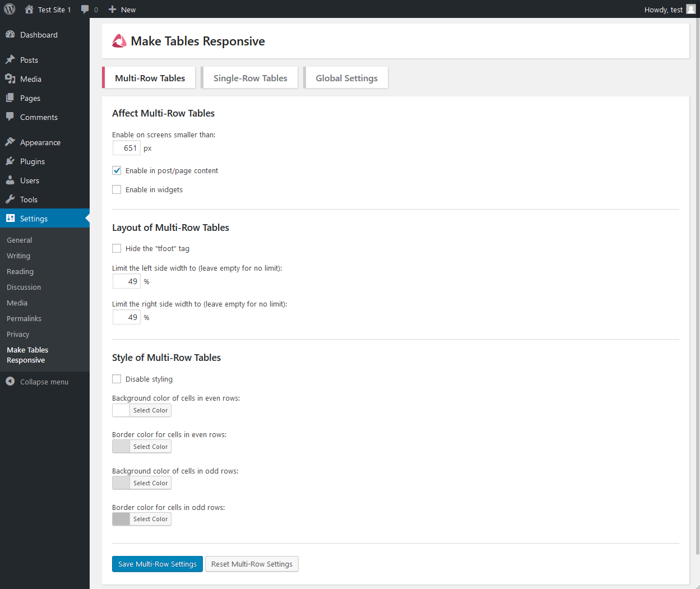This screenshot has width=700, height=589.
Task: Open the Global Settings tab
Action: coord(346,77)
